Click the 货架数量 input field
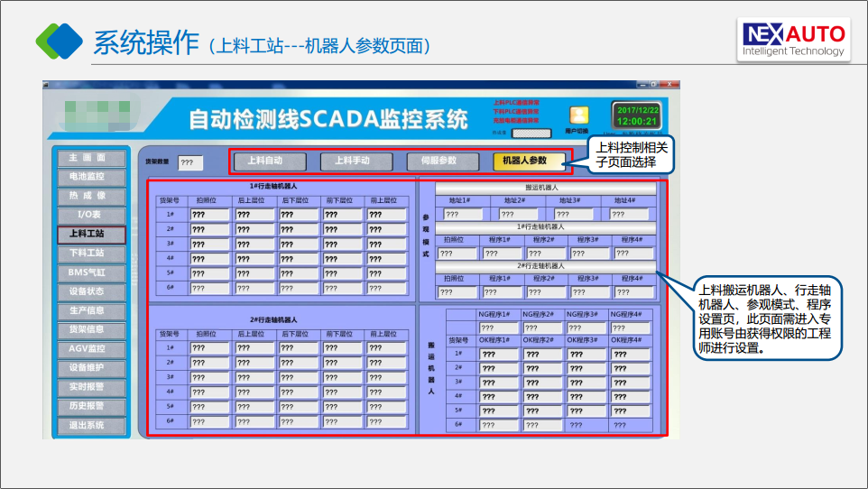 [x=190, y=162]
